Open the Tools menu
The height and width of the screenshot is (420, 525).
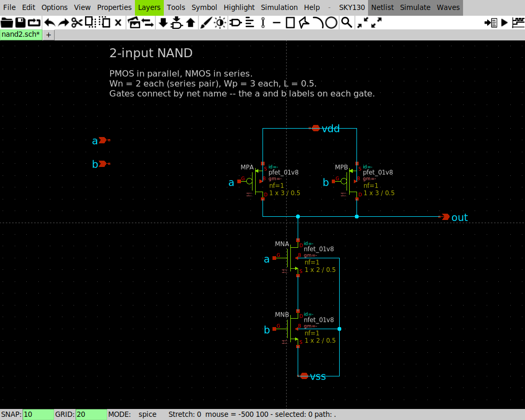click(176, 7)
